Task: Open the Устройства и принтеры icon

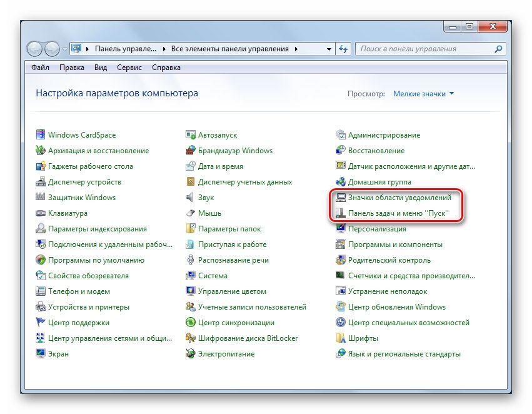Action: tap(41, 307)
